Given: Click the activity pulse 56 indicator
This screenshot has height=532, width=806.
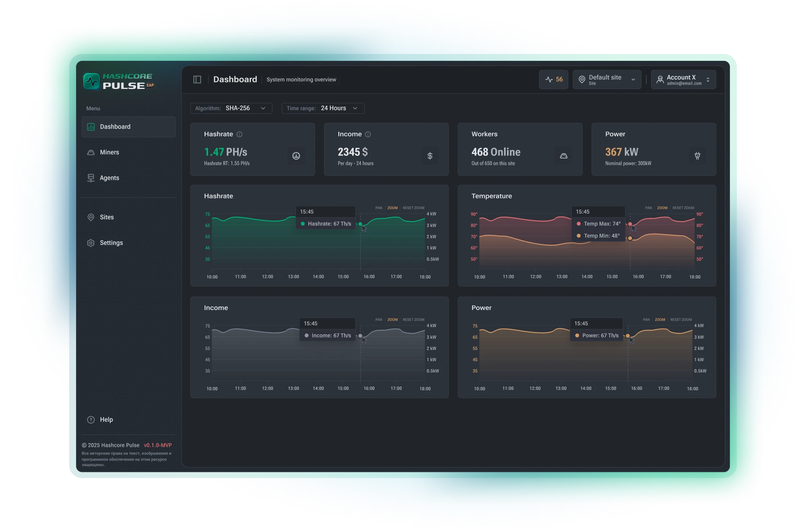Looking at the screenshot, I should (554, 79).
